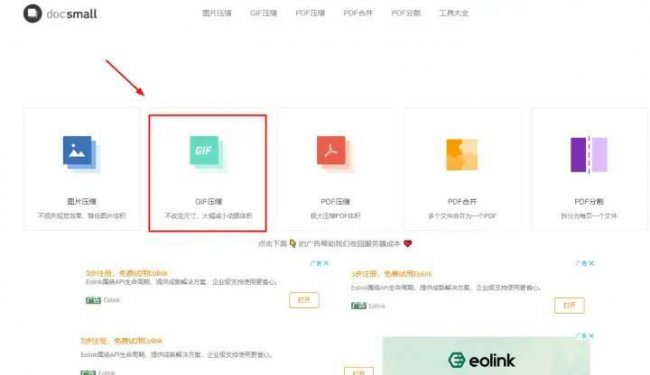Click 打开 button in the first Eolink ad
The height and width of the screenshot is (375, 650).
point(304,300)
